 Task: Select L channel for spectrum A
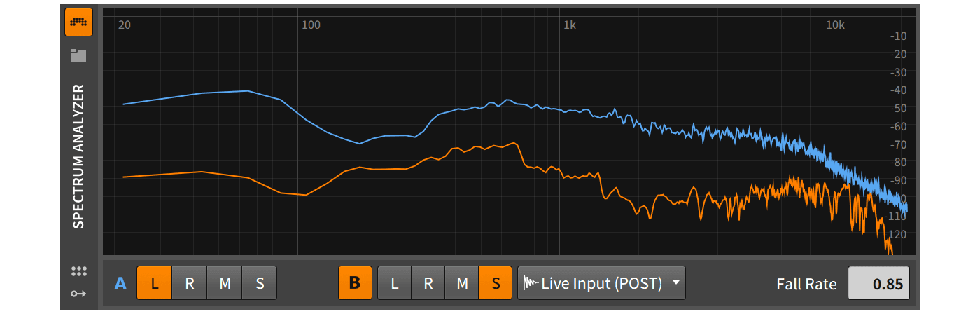tap(155, 283)
